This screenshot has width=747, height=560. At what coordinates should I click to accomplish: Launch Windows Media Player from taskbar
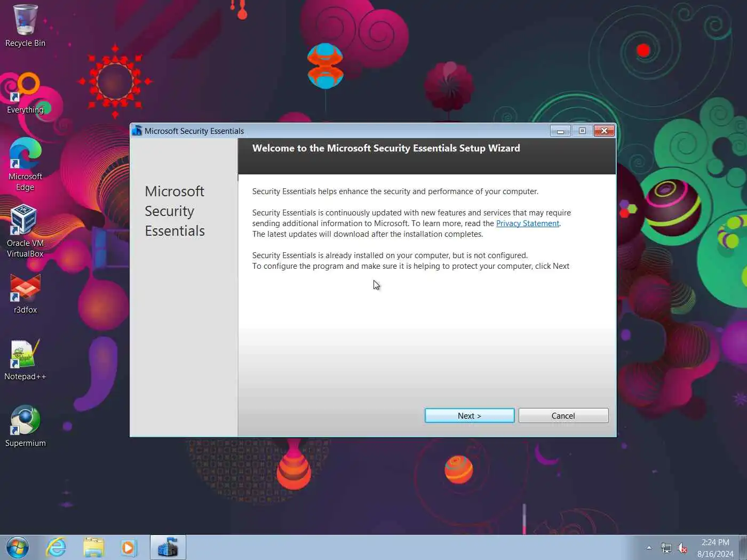point(129,548)
